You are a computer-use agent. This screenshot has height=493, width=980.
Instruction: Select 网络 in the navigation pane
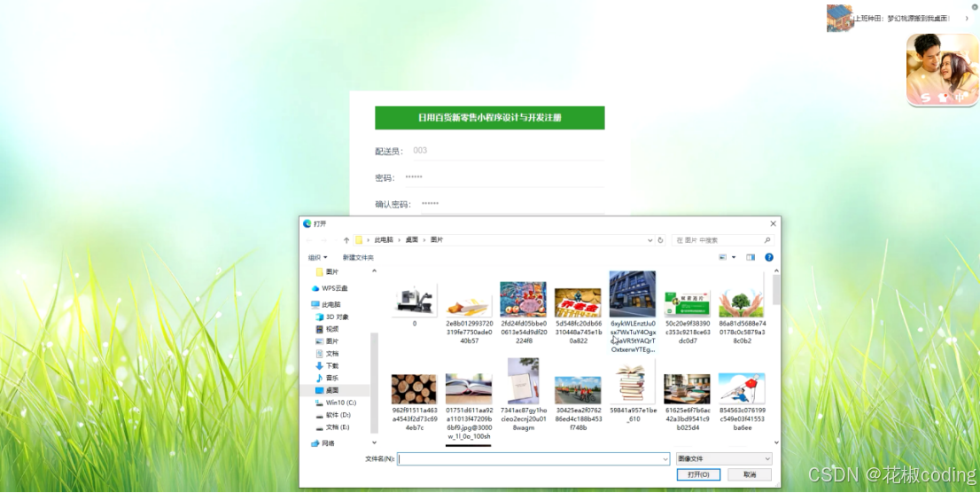coord(323,443)
